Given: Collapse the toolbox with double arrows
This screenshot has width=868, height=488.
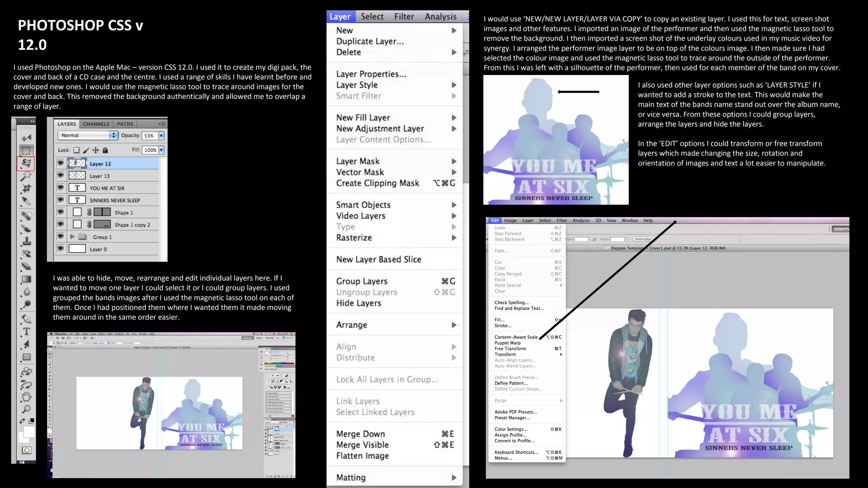Looking at the screenshot, I should coord(32,121).
